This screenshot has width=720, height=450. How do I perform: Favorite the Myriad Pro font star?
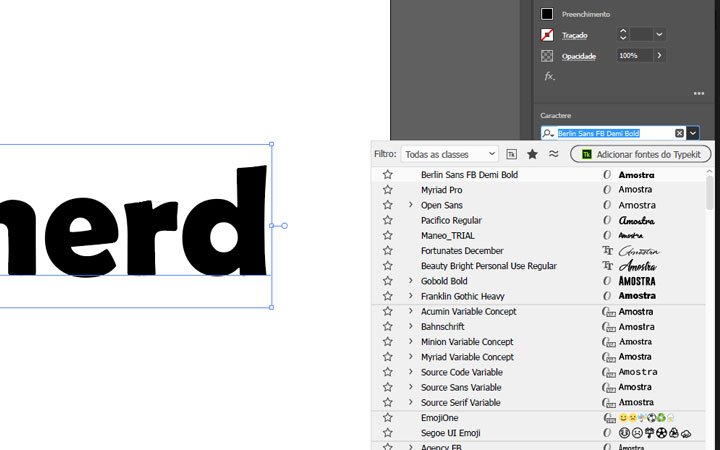coord(387,190)
